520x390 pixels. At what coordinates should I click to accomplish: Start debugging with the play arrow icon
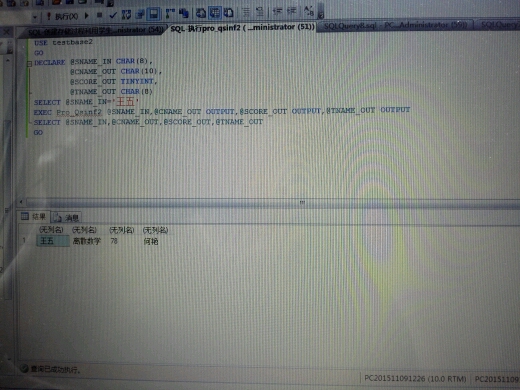[87, 15]
